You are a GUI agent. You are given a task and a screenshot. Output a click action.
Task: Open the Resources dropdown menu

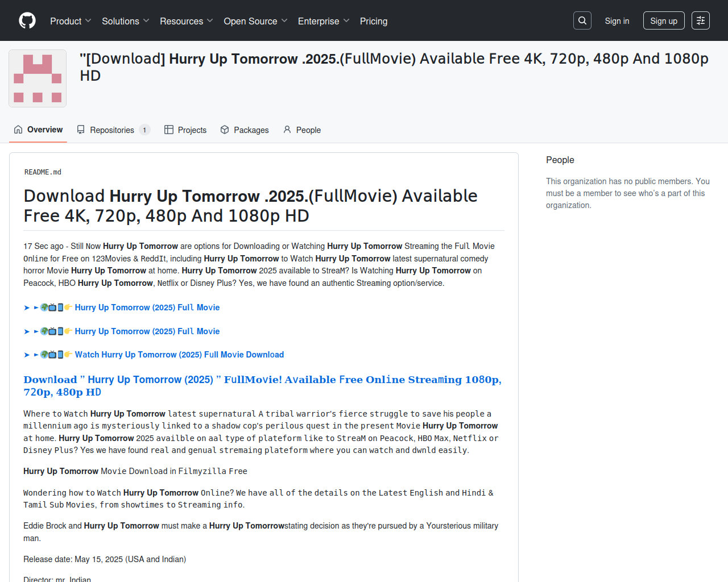(x=186, y=21)
